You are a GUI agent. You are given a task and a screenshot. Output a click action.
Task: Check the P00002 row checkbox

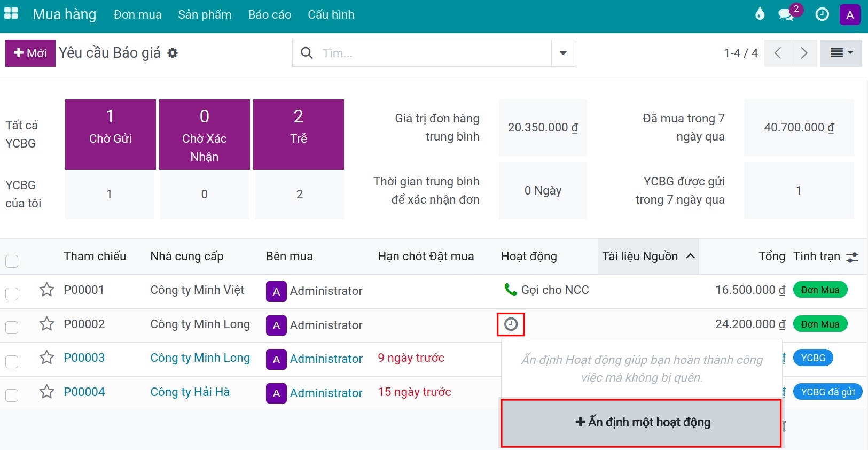pos(12,327)
